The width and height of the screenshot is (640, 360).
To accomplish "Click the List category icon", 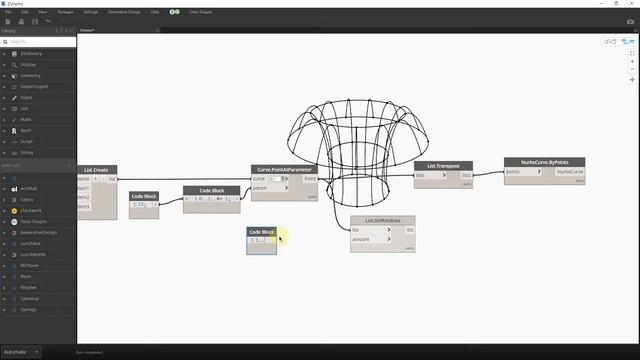I will pos(14,109).
